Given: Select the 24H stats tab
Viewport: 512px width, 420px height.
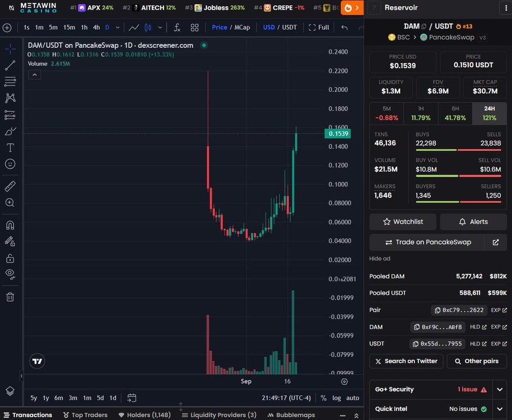Looking at the screenshot, I should click(489, 113).
